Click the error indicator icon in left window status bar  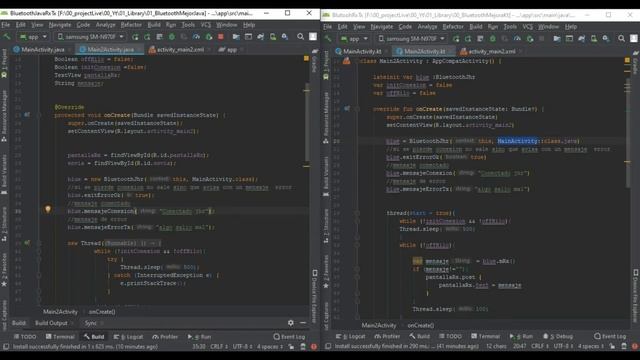click(314, 347)
